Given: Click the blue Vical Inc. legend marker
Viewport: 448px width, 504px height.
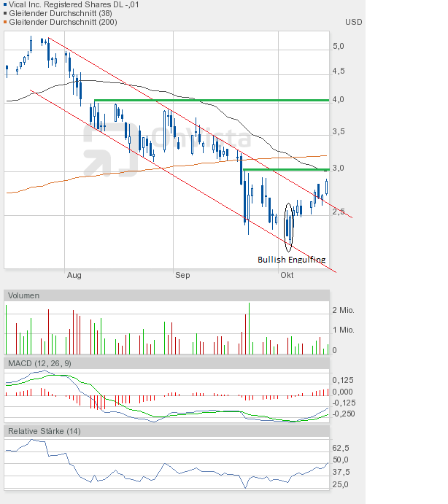Looking at the screenshot, I should [x=7, y=4].
